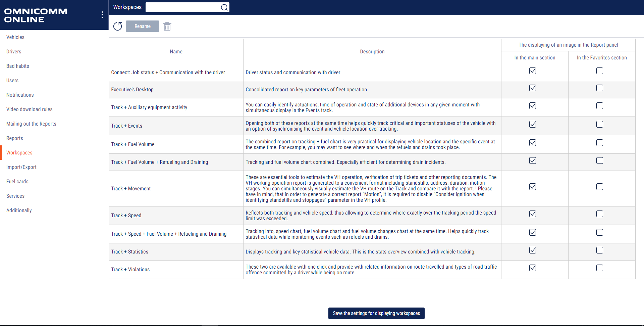Check Favorites for Track + Fuel Volume
This screenshot has height=326, width=644.
(600, 143)
